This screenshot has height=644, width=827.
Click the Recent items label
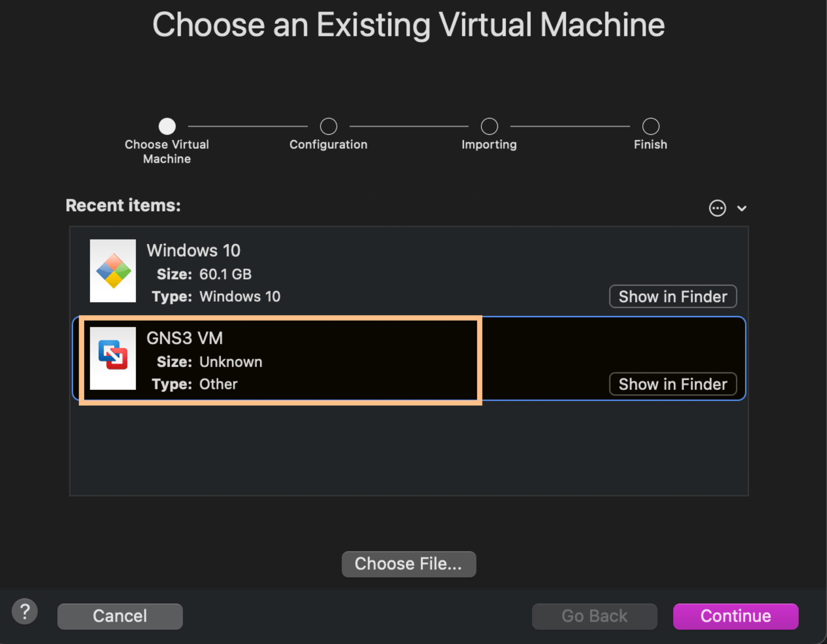click(123, 205)
